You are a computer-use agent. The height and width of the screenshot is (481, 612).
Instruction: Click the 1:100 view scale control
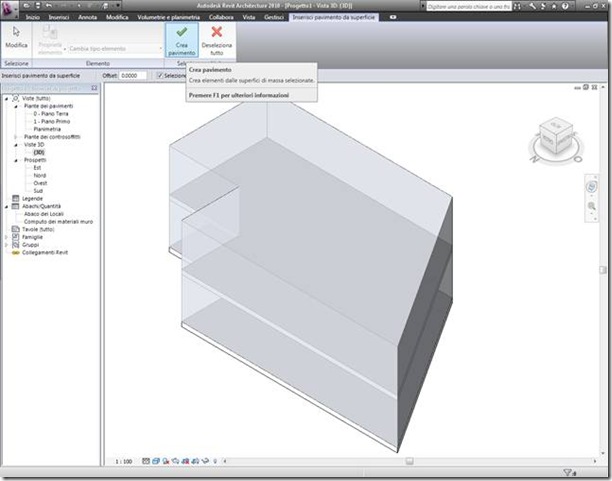[124, 461]
